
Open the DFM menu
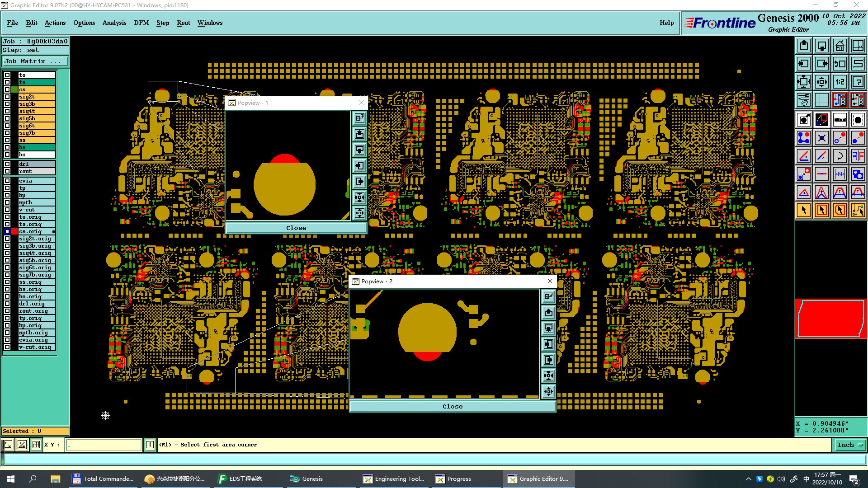[x=141, y=23]
